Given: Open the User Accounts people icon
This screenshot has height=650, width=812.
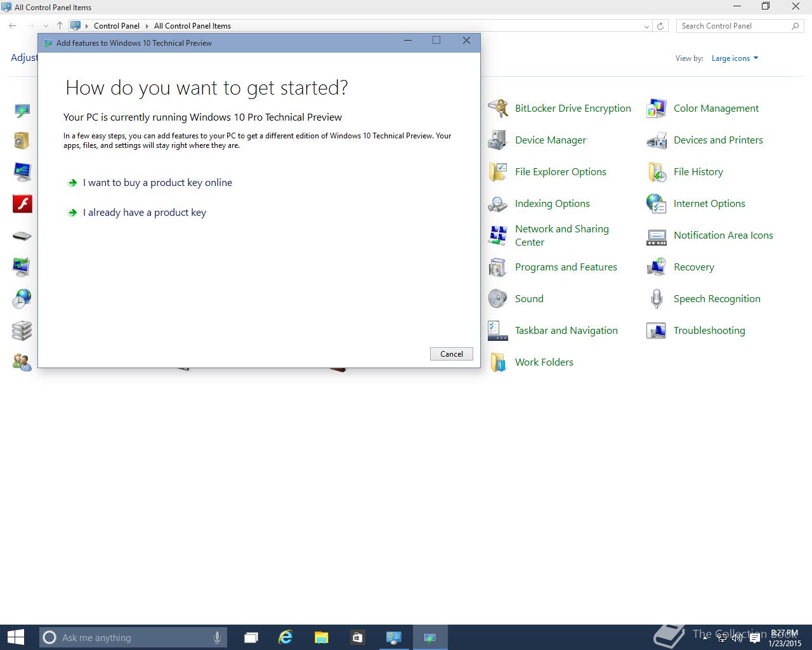Looking at the screenshot, I should (x=22, y=362).
